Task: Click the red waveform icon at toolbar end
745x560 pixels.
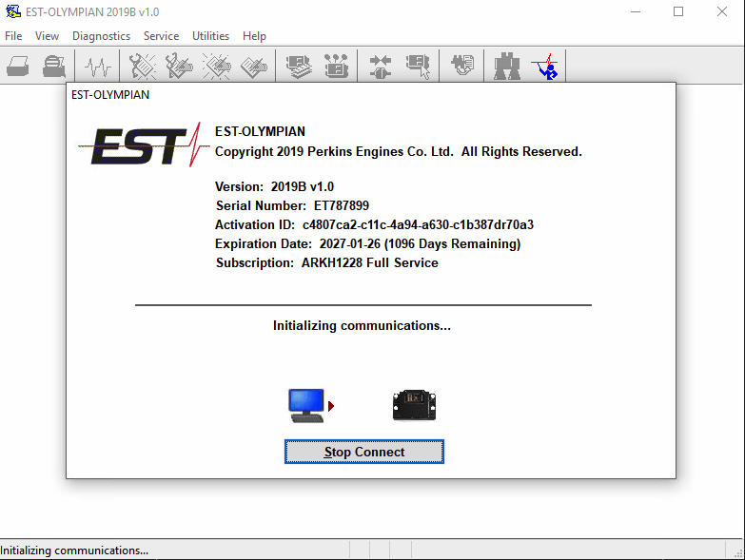Action: (x=545, y=67)
